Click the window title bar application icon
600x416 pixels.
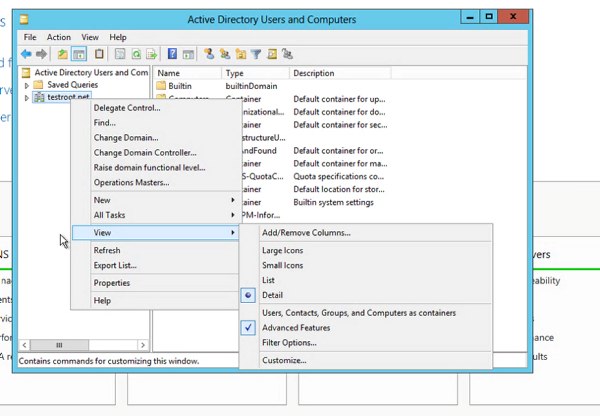24,19
